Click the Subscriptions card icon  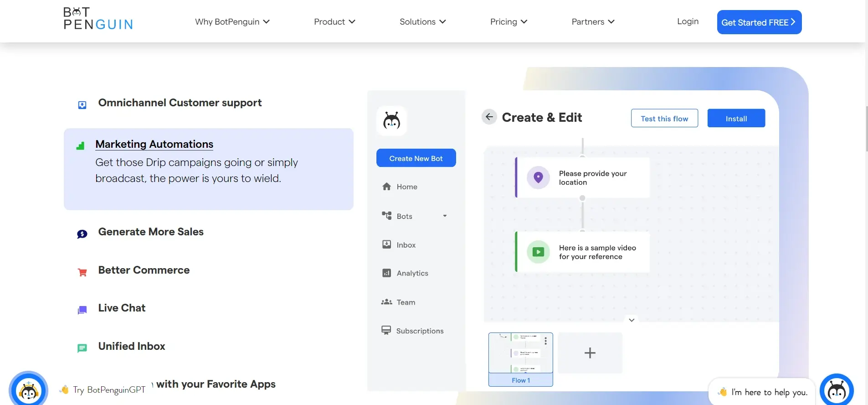tap(386, 330)
